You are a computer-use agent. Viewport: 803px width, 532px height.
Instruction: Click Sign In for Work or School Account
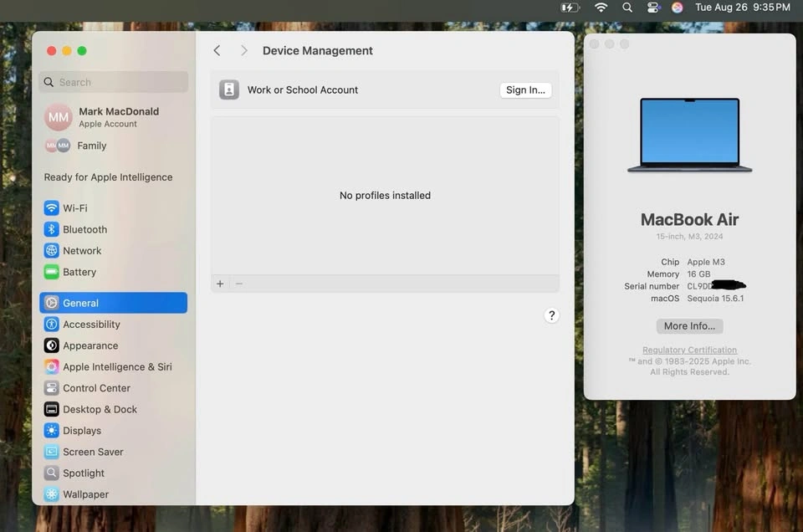pyautogui.click(x=525, y=90)
